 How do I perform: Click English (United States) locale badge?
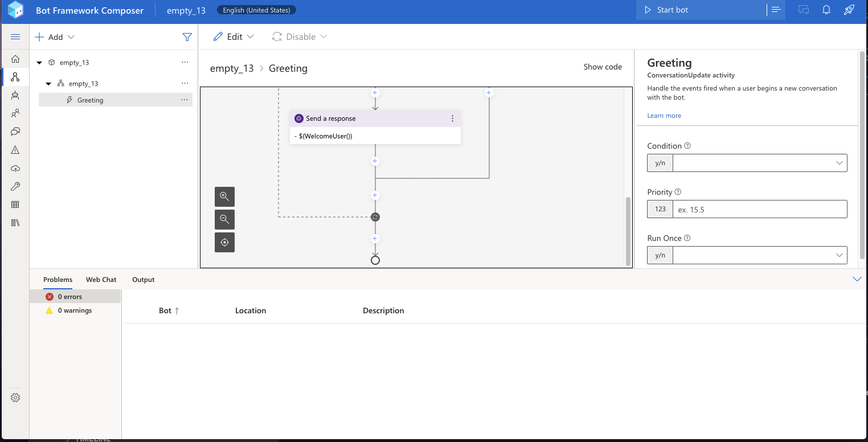[x=256, y=10]
